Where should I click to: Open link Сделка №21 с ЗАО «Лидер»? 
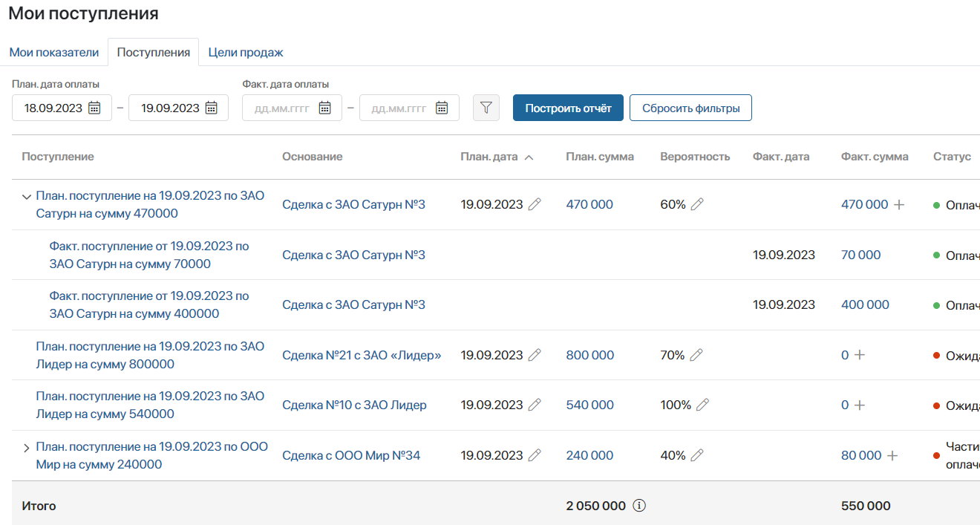tap(362, 355)
